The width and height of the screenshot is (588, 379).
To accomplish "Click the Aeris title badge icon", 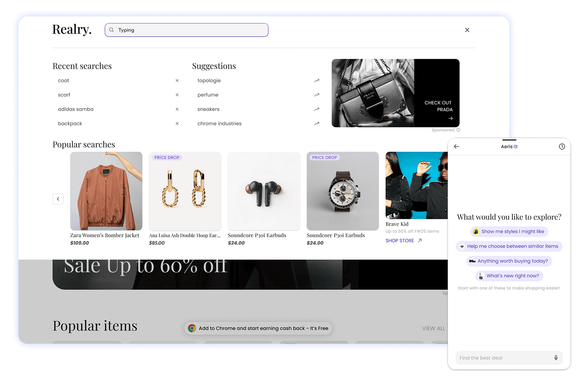I will 515,147.
